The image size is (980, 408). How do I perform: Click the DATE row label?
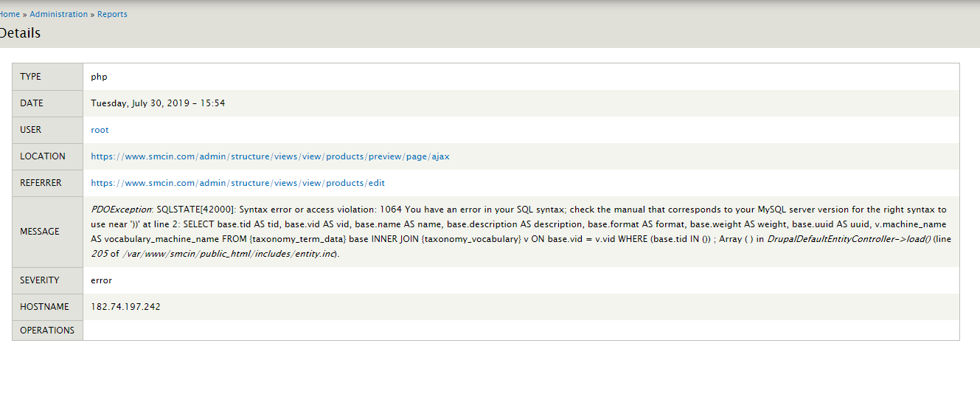(32, 103)
